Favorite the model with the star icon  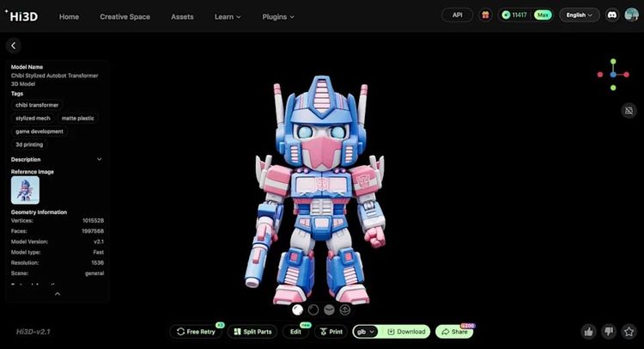click(x=629, y=331)
